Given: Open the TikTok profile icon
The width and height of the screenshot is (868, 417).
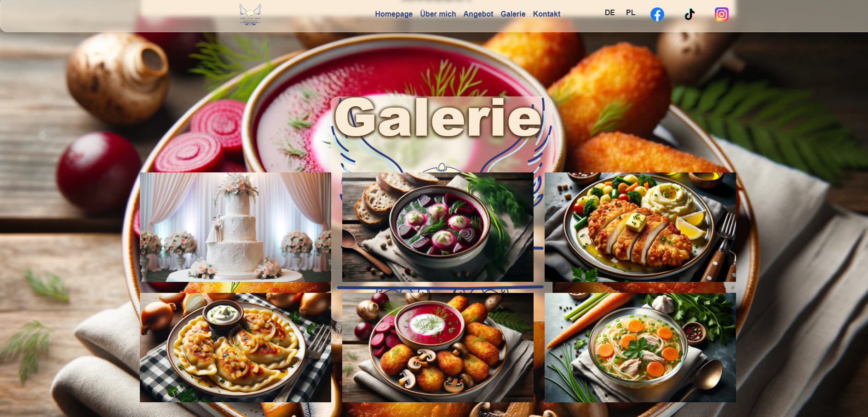Looking at the screenshot, I should [x=689, y=14].
